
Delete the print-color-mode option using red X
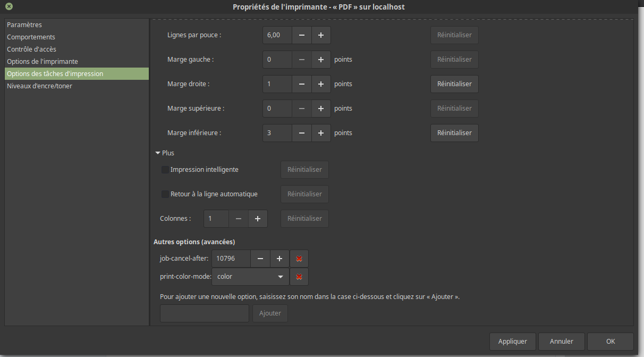coord(299,277)
